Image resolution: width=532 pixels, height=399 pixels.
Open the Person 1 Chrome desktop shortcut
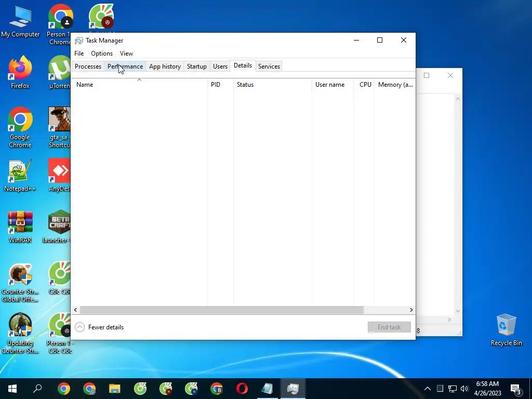60,24
